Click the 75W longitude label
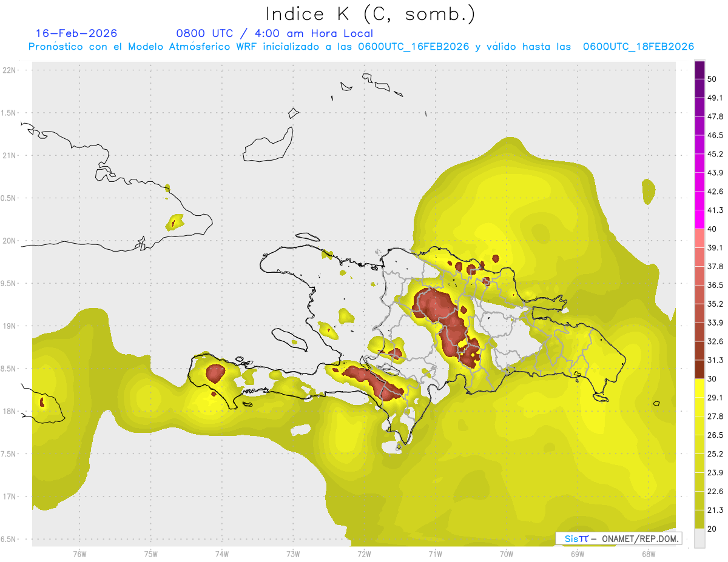Image resolution: width=728 pixels, height=562 pixels. coord(151,554)
